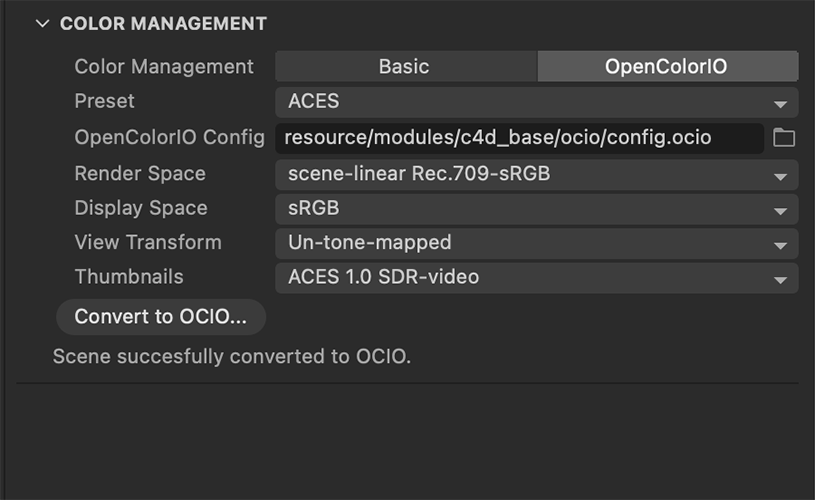The width and height of the screenshot is (815, 500).
Task: Click the Preset dropdown arrow
Action: click(780, 104)
